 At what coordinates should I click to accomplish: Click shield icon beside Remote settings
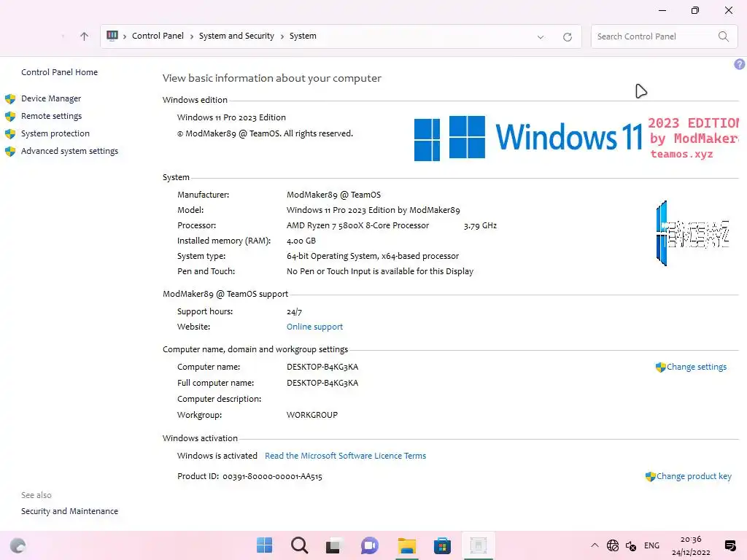(x=10, y=116)
